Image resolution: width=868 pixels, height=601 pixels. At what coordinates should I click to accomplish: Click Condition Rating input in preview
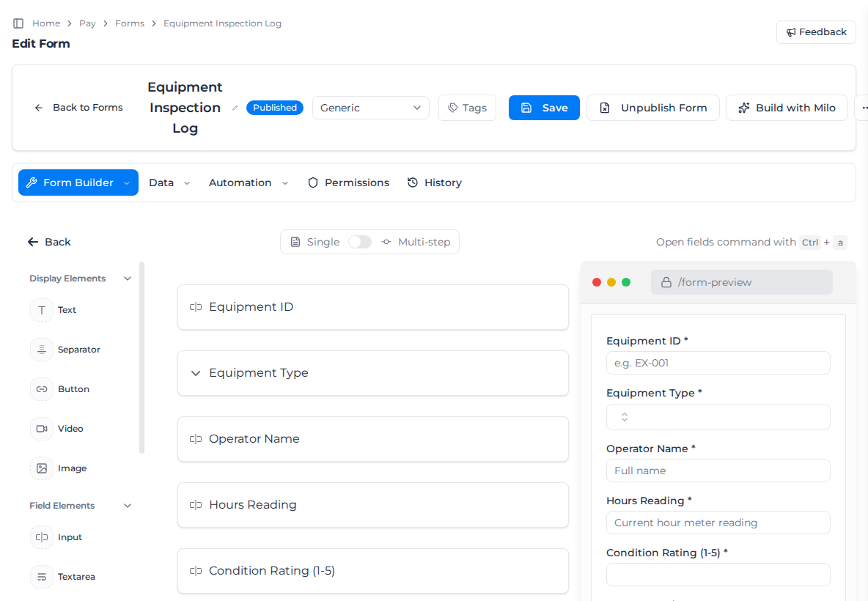pos(718,575)
